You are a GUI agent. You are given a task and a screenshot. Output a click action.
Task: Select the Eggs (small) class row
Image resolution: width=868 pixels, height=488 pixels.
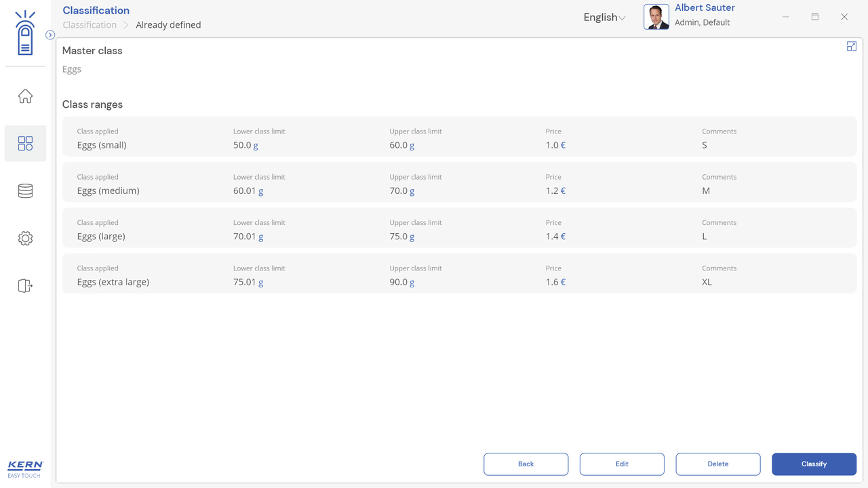tap(458, 138)
